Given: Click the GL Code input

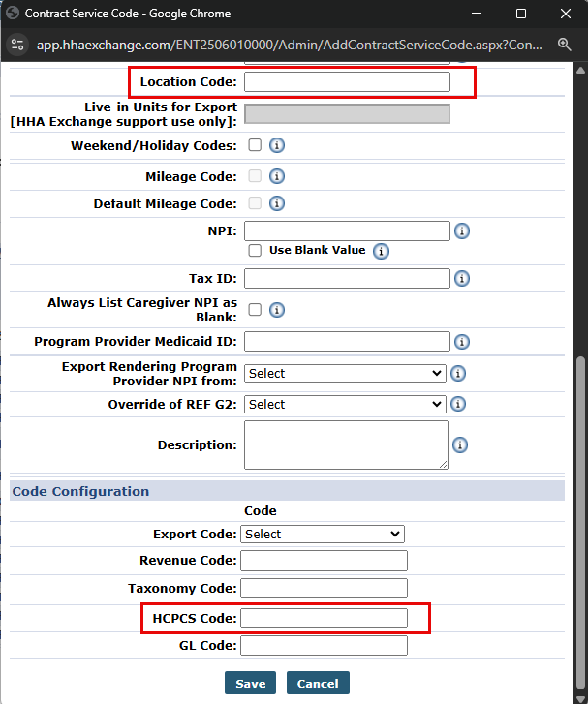Looking at the screenshot, I should click(324, 646).
